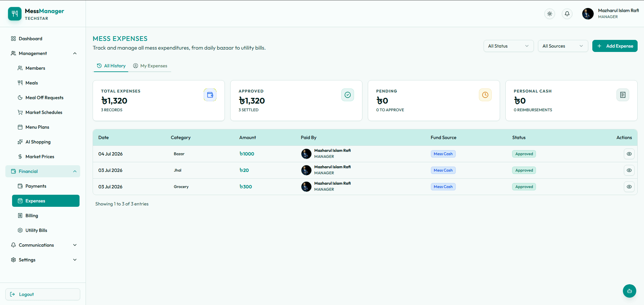The height and width of the screenshot is (305, 644).
Task: Open the Meals page
Action: [46, 83]
